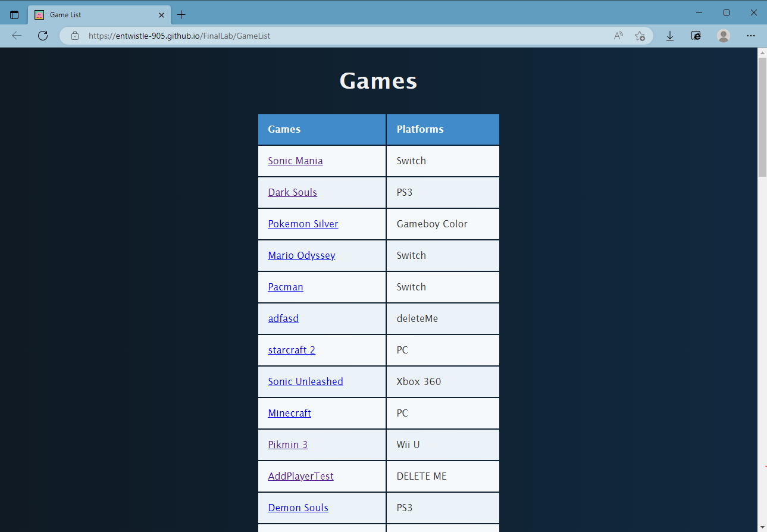Open the Dark Souls link

click(x=292, y=192)
